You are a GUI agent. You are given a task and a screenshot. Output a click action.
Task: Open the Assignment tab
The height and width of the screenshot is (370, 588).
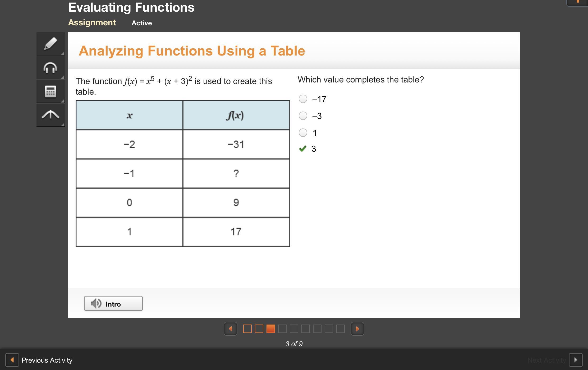92,23
